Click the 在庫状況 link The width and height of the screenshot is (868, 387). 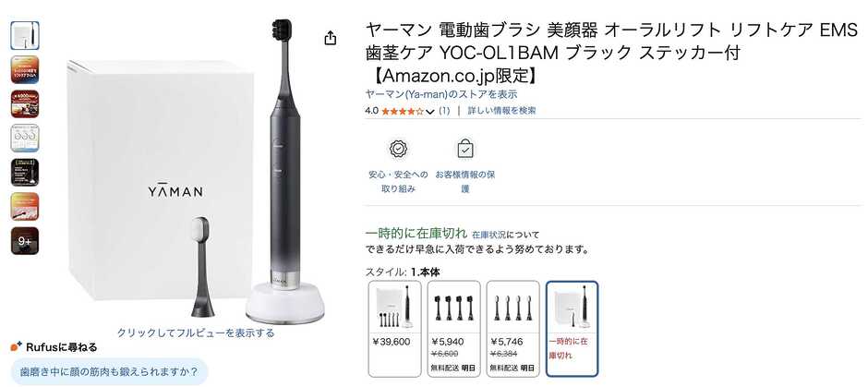click(x=489, y=235)
